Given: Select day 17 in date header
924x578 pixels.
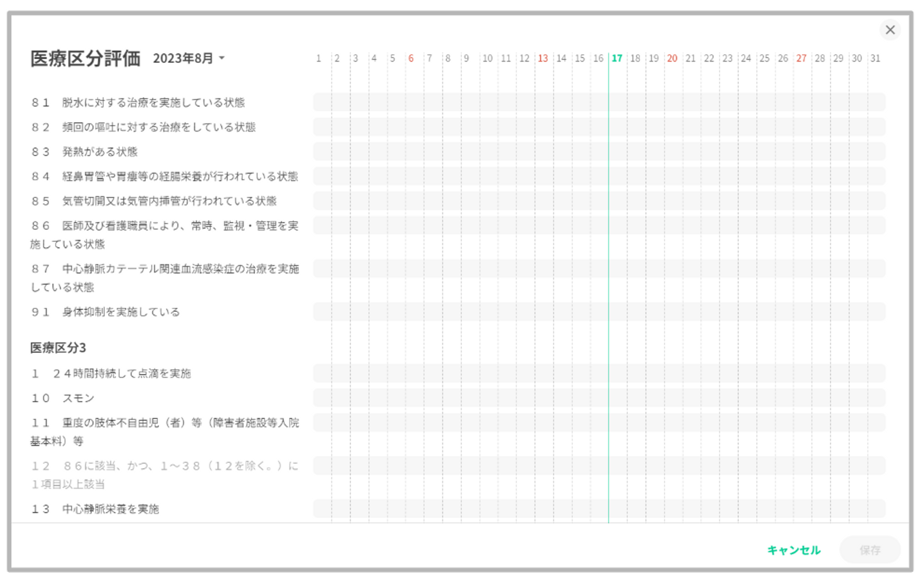Looking at the screenshot, I should (x=617, y=59).
